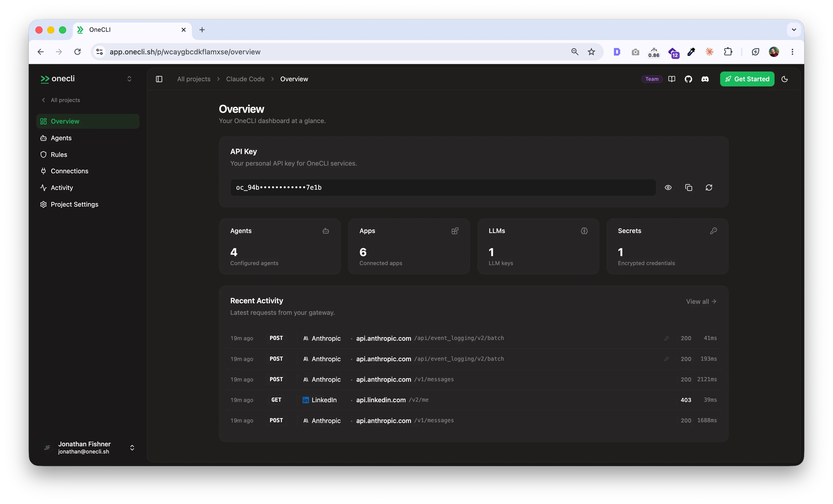Image resolution: width=833 pixels, height=504 pixels.
Task: Open the Agents stat card
Action: 280,246
